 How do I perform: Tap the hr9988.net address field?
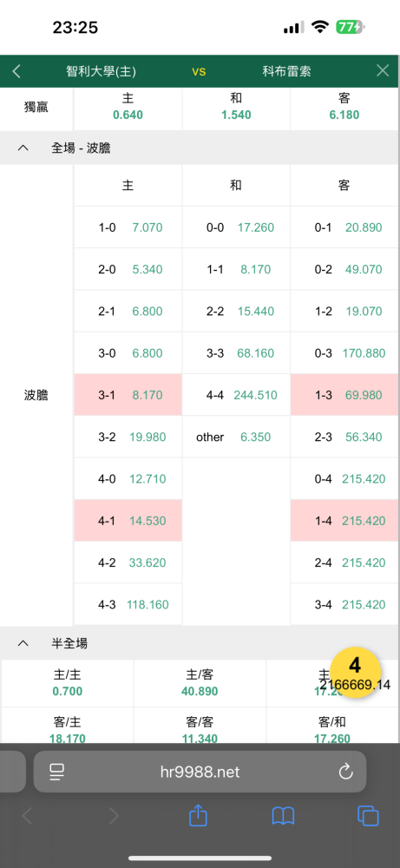click(200, 772)
